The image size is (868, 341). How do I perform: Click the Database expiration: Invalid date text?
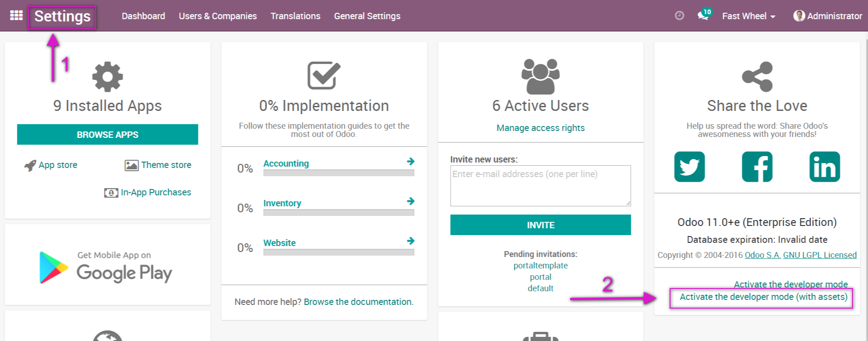click(x=757, y=240)
